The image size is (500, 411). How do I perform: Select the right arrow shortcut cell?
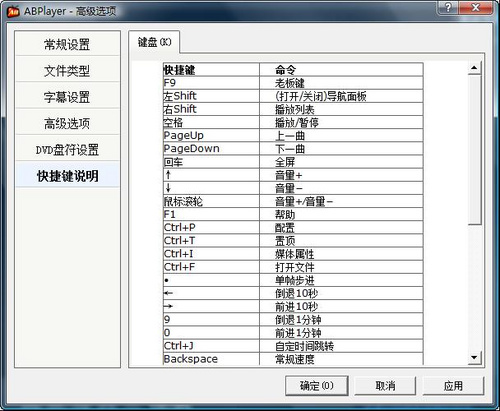coord(211,306)
